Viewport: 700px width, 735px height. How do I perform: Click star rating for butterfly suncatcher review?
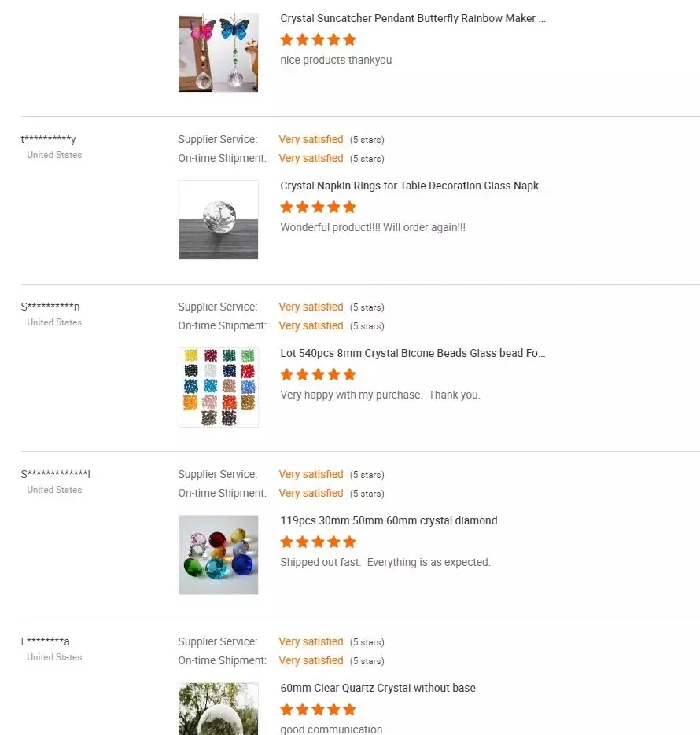pos(318,39)
